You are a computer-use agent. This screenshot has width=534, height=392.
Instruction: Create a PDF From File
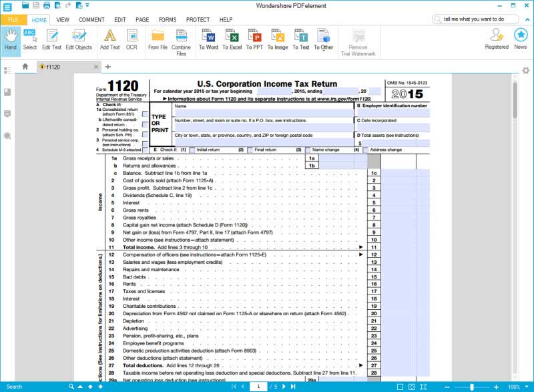pos(158,40)
